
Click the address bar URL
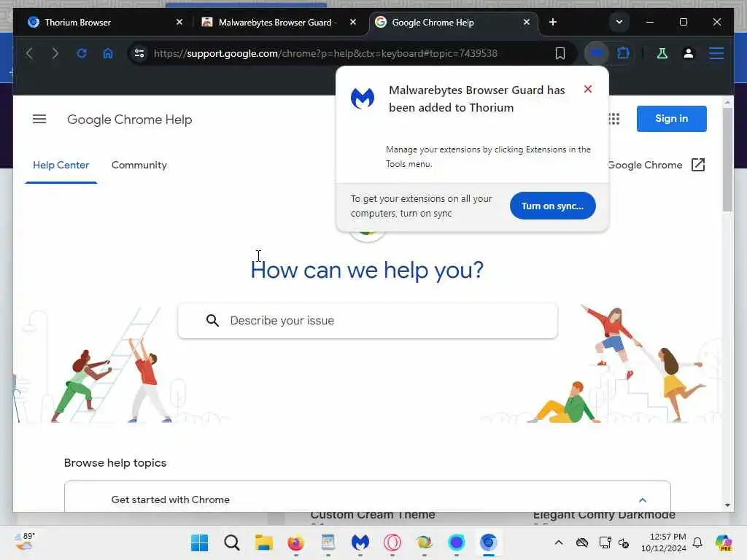click(325, 53)
